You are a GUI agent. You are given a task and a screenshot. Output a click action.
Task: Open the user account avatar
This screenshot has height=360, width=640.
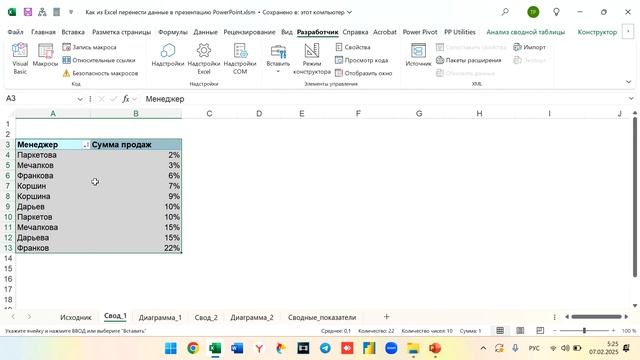(533, 12)
